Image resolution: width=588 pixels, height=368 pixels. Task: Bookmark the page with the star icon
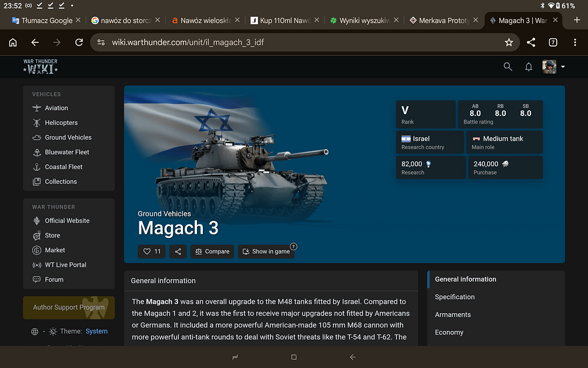pyautogui.click(x=509, y=42)
